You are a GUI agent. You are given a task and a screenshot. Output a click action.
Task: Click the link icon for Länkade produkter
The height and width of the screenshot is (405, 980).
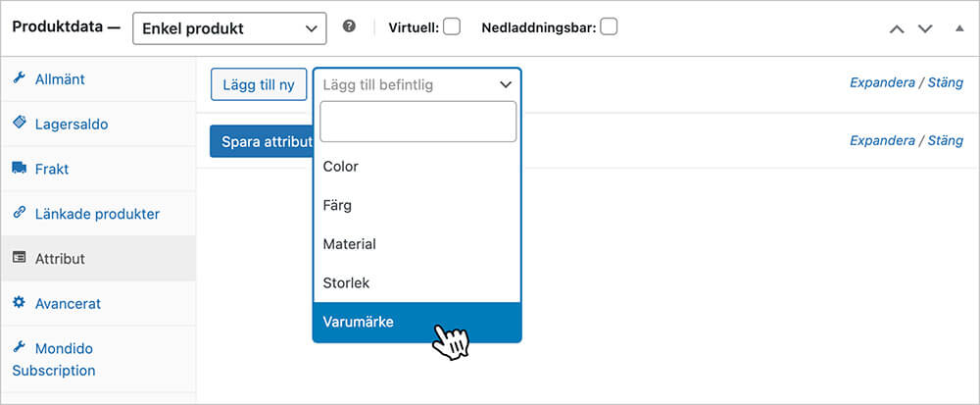click(19, 213)
